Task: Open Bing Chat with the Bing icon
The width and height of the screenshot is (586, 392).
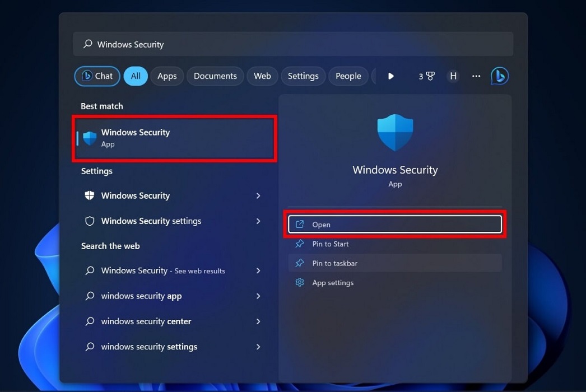Action: [499, 76]
